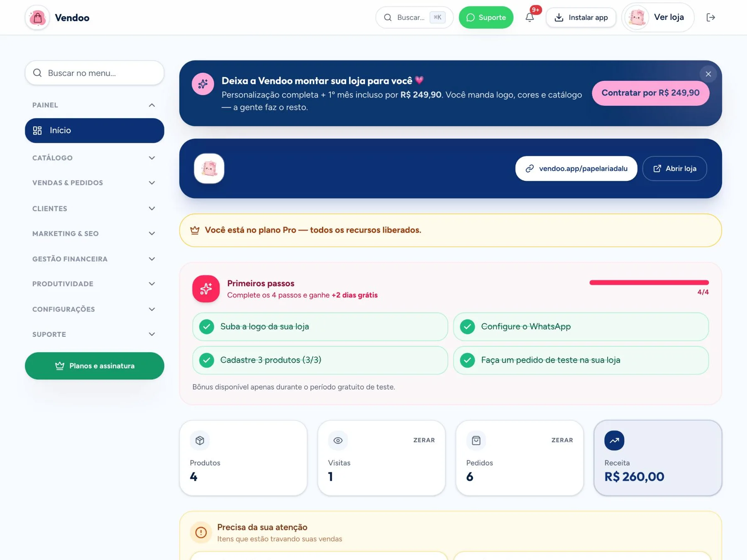The image size is (747, 560).
Task: Toggle the 'Faça um pedido de teste' checkmark
Action: tap(467, 360)
